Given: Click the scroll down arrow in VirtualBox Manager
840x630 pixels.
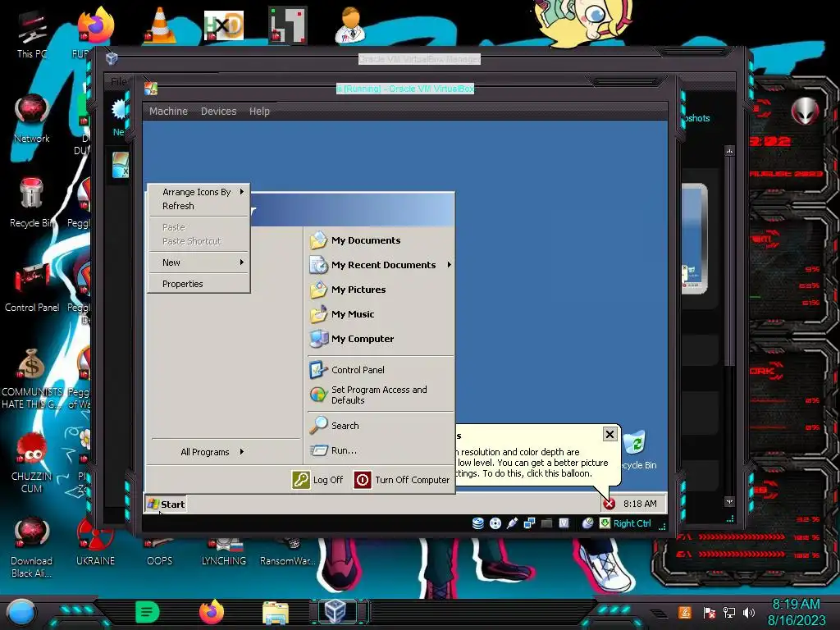Looking at the screenshot, I should [729, 502].
